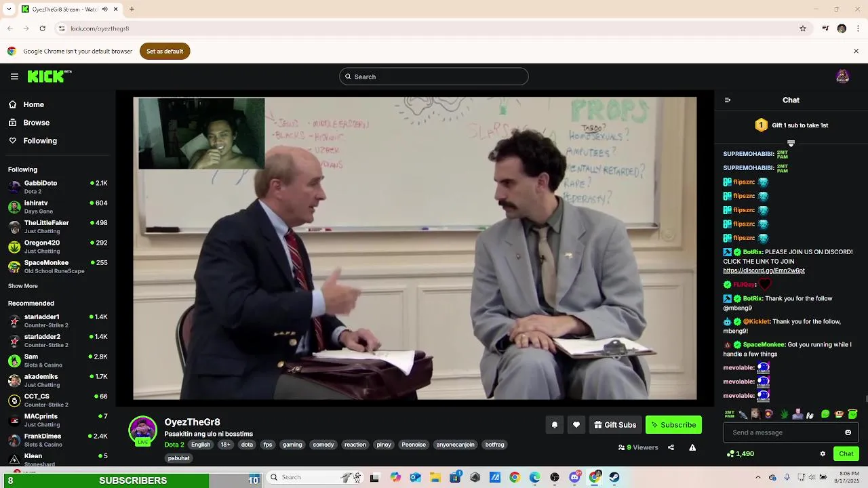
Task: Open Microsoft Edge from the taskbar
Action: 534,477
